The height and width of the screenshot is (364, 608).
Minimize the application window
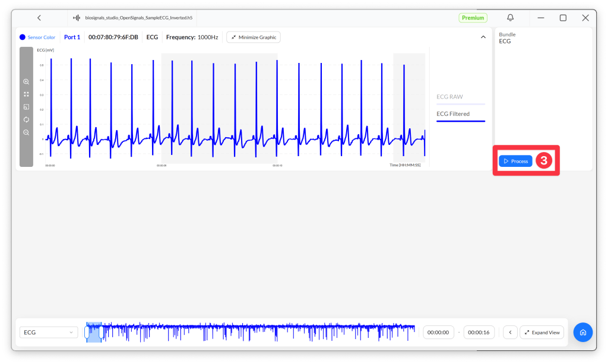coord(540,18)
